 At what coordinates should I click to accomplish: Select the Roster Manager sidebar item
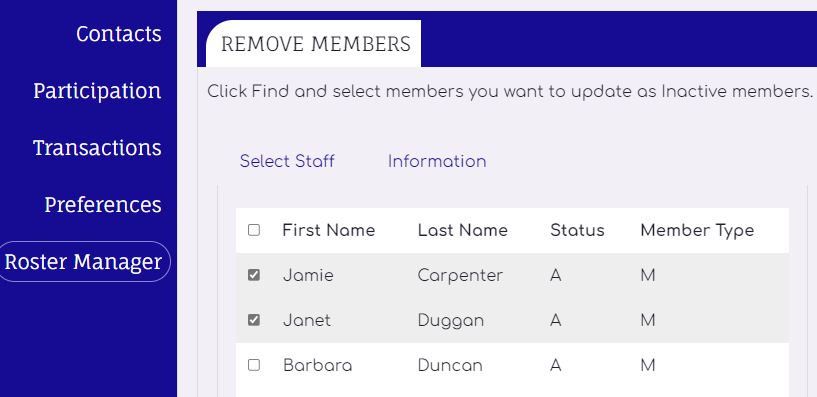[x=83, y=262]
